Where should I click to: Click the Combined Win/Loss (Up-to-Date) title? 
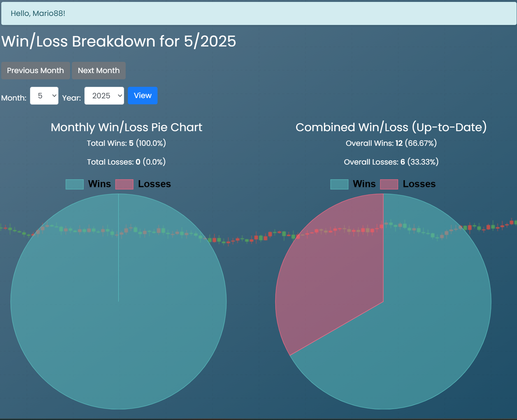pos(391,127)
